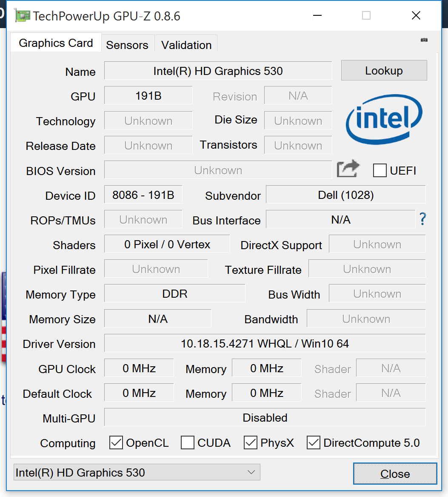Click the GPU Clock 0 MHz field
This screenshot has height=497, width=448.
(139, 368)
